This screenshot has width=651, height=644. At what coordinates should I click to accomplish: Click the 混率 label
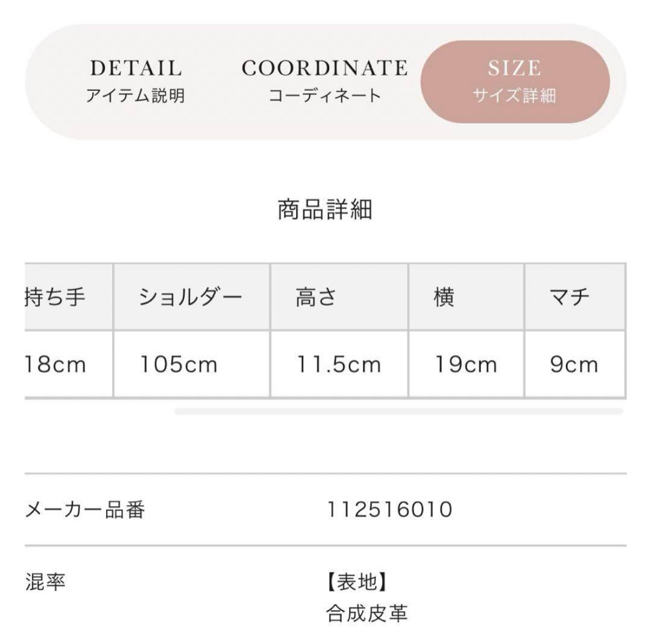(45, 581)
